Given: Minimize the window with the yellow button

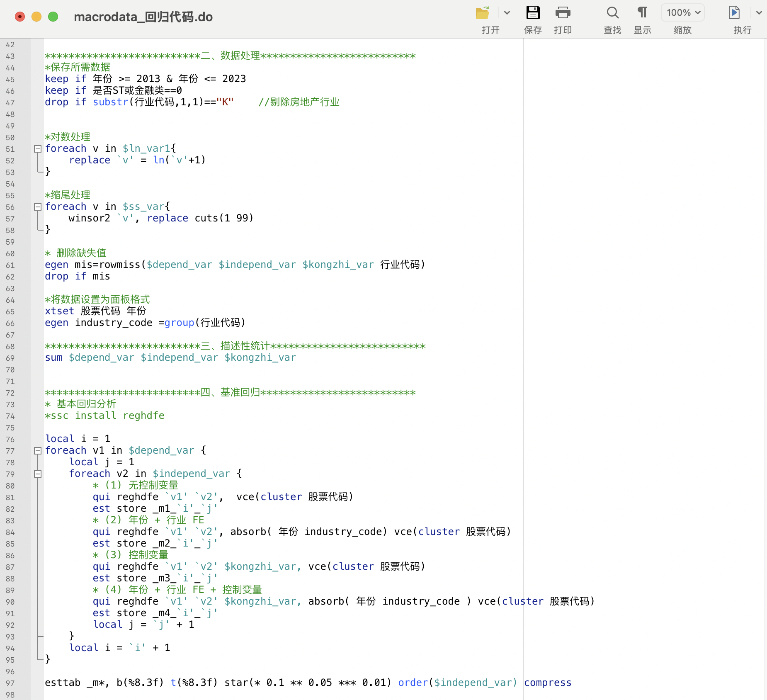Looking at the screenshot, I should tap(36, 17).
